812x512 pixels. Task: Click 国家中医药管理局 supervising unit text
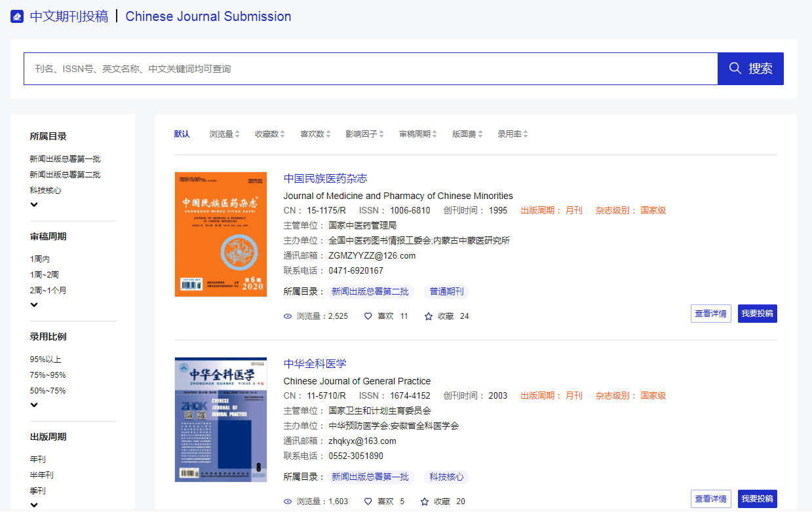362,226
